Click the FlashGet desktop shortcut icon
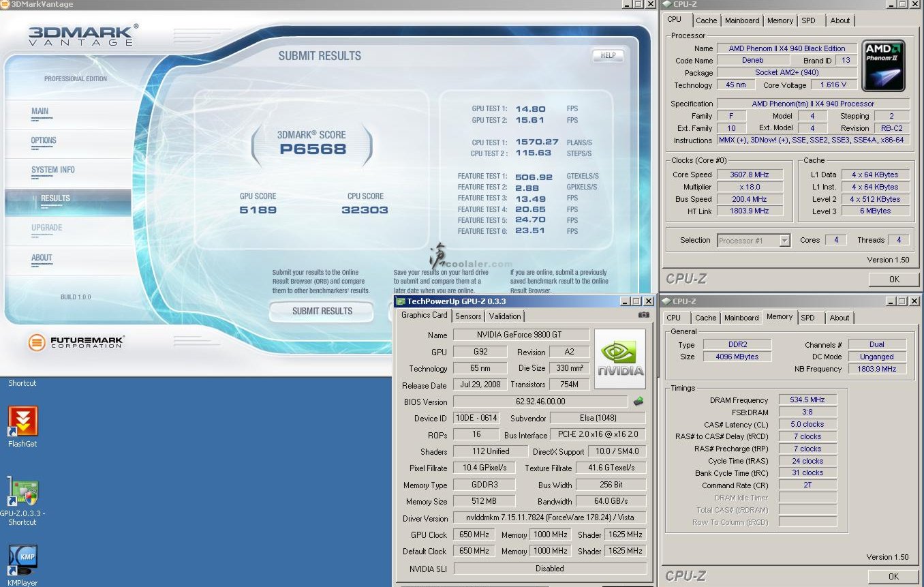Image resolution: width=924 pixels, height=587 pixels. click(x=22, y=421)
